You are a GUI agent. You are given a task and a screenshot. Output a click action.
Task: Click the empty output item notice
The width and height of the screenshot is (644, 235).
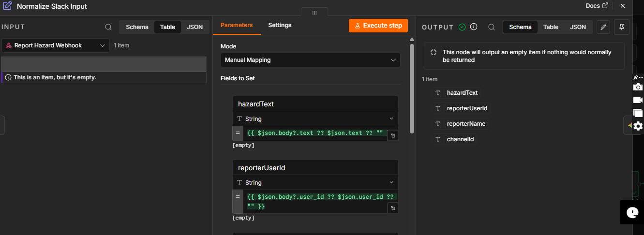(x=524, y=56)
